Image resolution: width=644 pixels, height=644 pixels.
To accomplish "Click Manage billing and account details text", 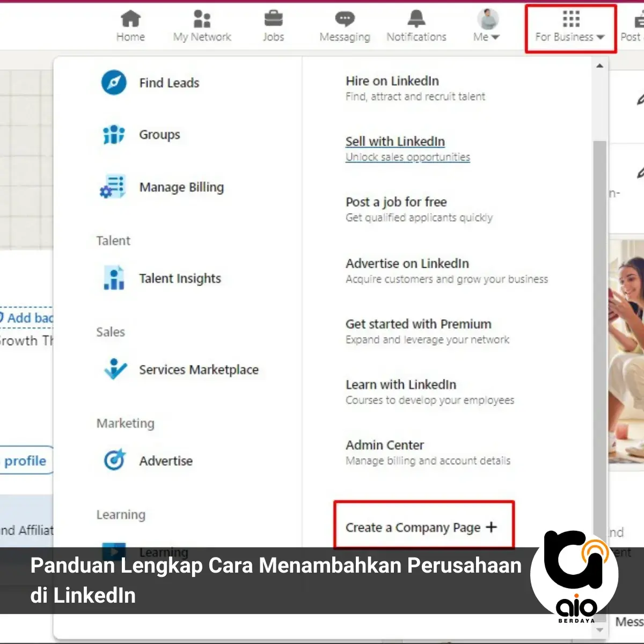I will [428, 461].
